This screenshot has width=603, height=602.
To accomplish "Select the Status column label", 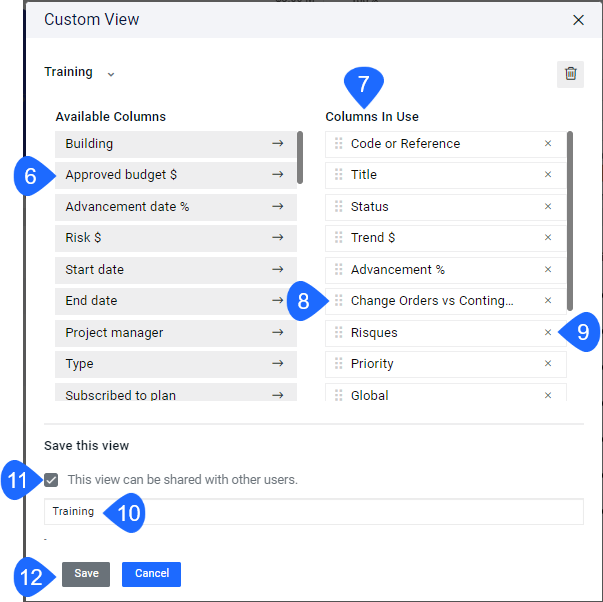I will [370, 207].
